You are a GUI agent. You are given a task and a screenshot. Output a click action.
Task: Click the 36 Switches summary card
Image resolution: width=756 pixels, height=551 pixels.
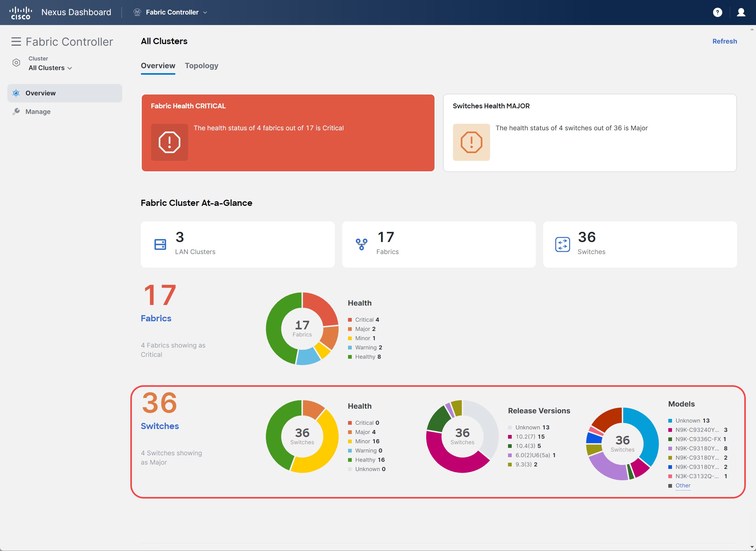point(640,244)
